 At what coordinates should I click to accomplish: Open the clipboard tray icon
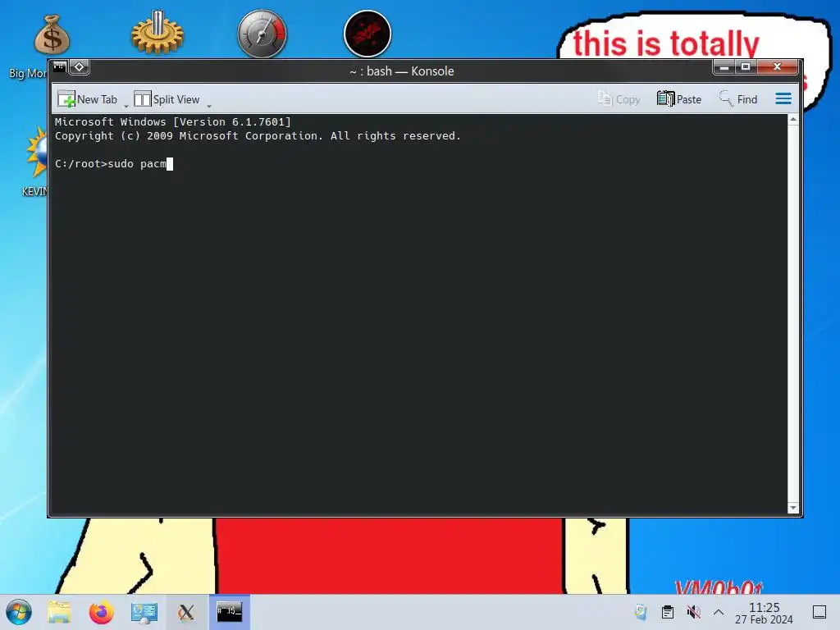(x=668, y=612)
